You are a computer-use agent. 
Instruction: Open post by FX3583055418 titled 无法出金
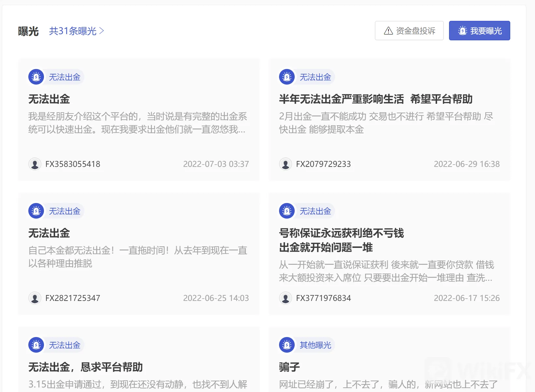pos(49,99)
